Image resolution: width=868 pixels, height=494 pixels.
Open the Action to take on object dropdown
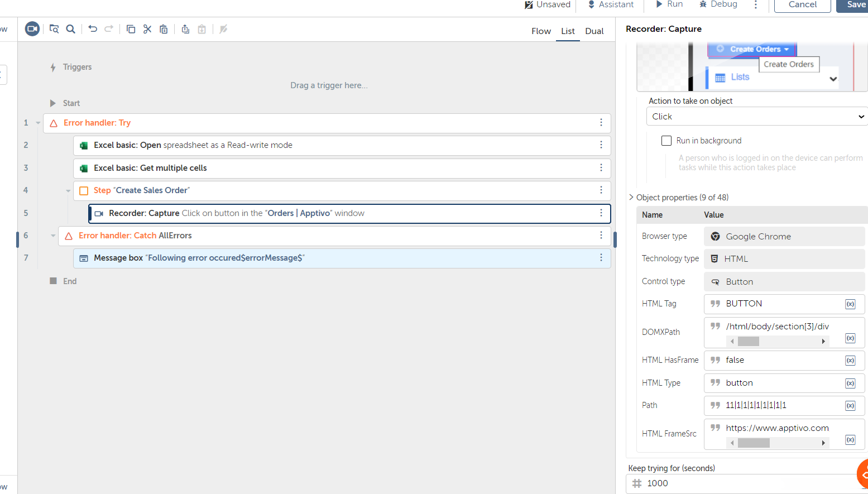coord(757,117)
